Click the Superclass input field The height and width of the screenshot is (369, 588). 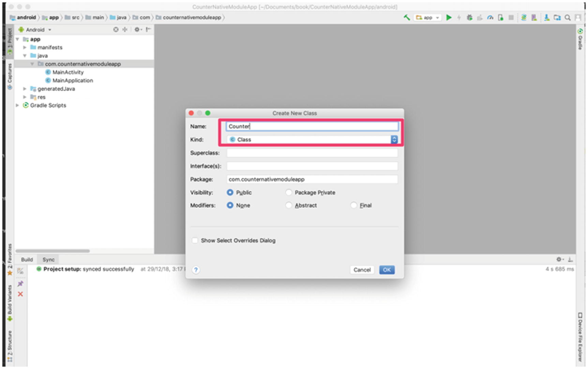click(x=312, y=153)
